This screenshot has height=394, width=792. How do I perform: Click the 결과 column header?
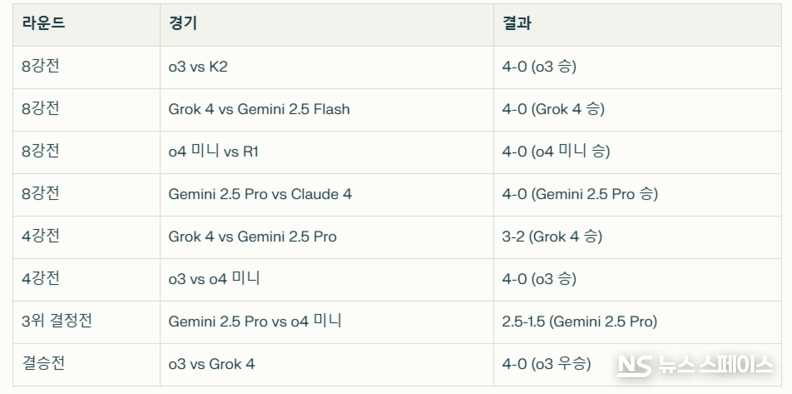[x=637, y=25]
